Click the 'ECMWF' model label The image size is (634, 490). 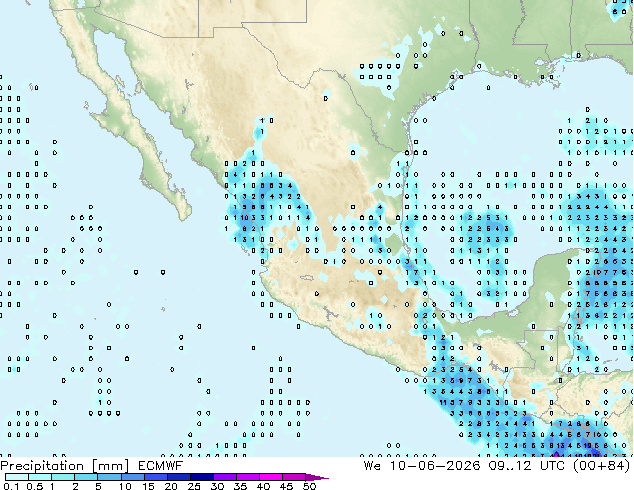pyautogui.click(x=161, y=466)
